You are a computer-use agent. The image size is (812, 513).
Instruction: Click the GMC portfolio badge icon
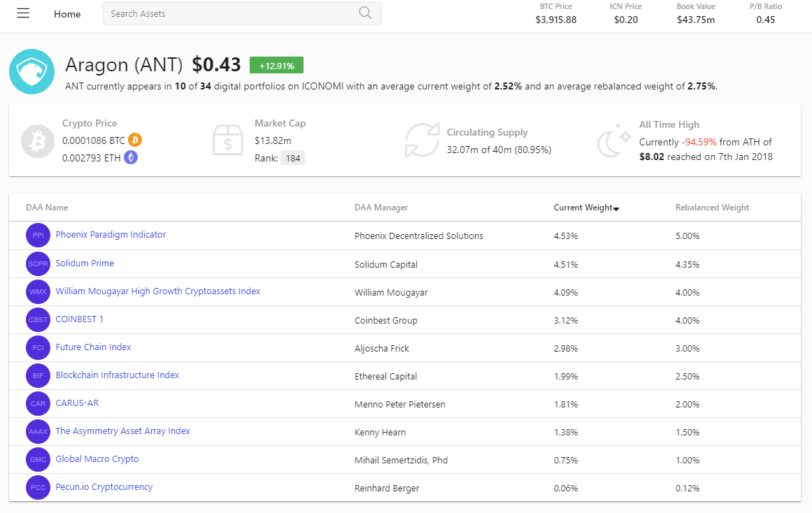(x=38, y=459)
